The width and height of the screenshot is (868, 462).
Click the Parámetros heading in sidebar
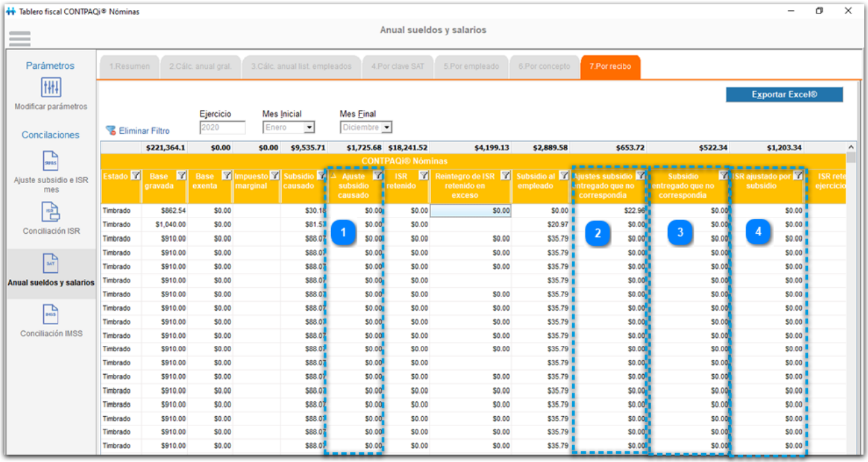coord(51,66)
